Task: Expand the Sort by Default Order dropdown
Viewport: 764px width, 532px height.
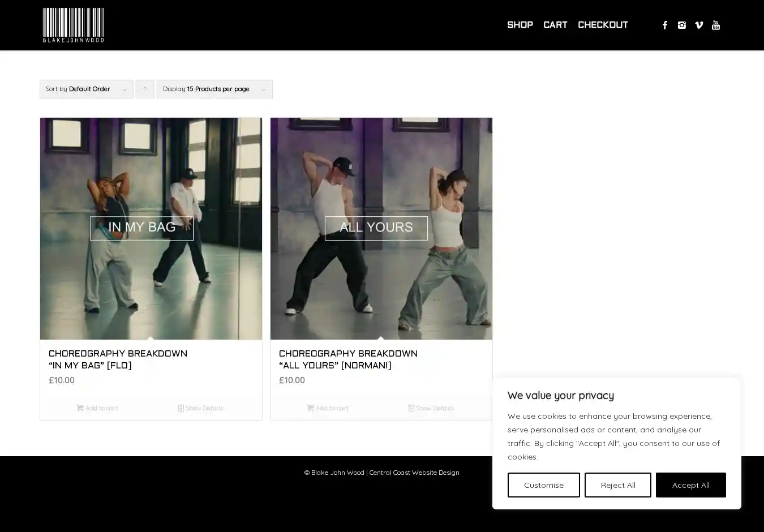Action: [86, 89]
